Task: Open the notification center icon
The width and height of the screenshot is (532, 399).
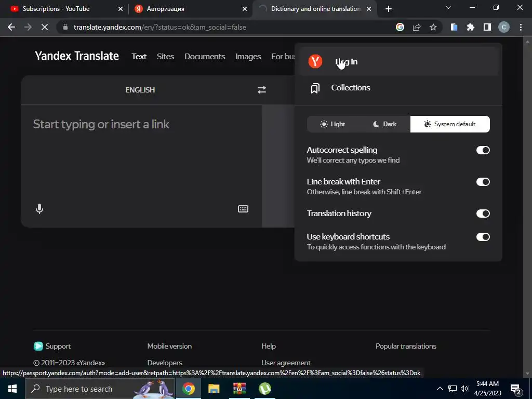Action: (516, 389)
